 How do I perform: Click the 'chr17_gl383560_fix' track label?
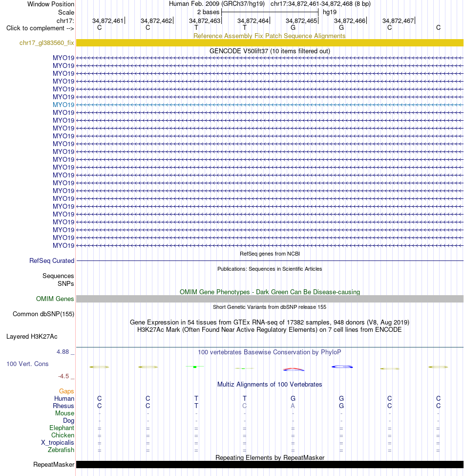pos(47,43)
